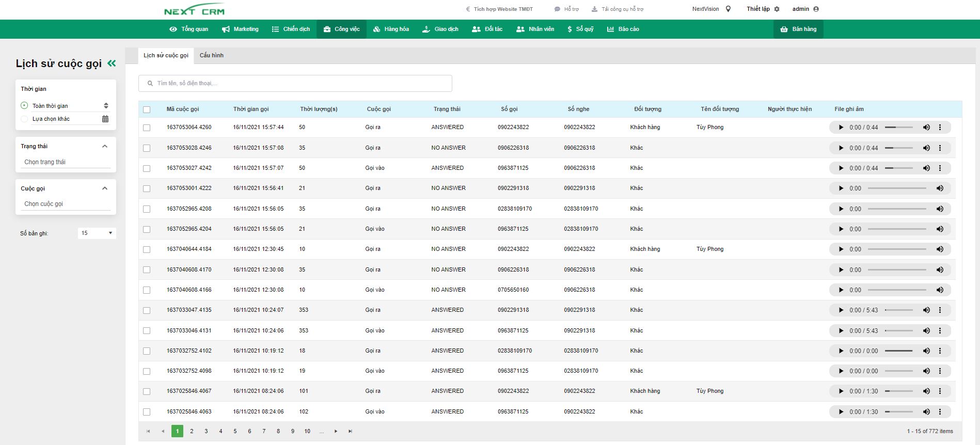Open the Số bản ghi dropdown
The image size is (980, 445).
pos(97,233)
